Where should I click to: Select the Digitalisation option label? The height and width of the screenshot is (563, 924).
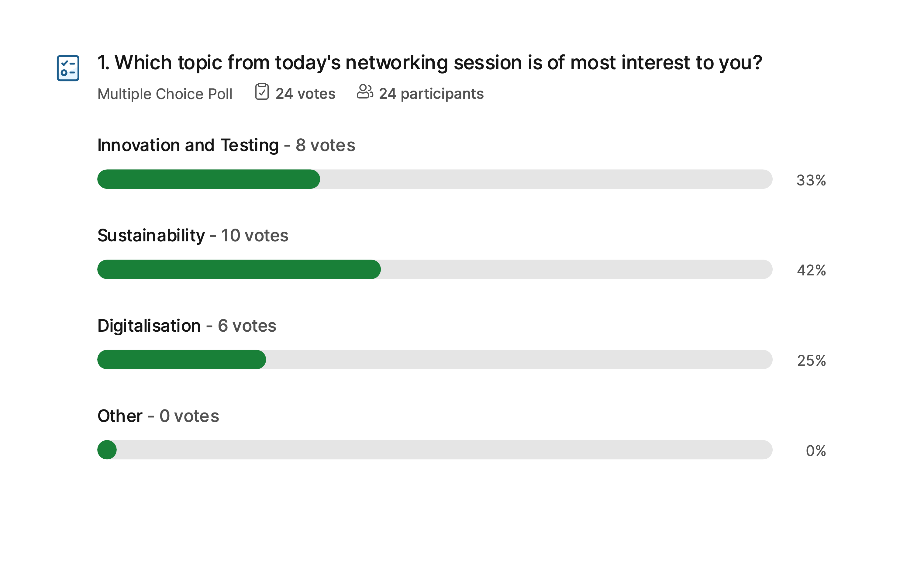tap(149, 326)
